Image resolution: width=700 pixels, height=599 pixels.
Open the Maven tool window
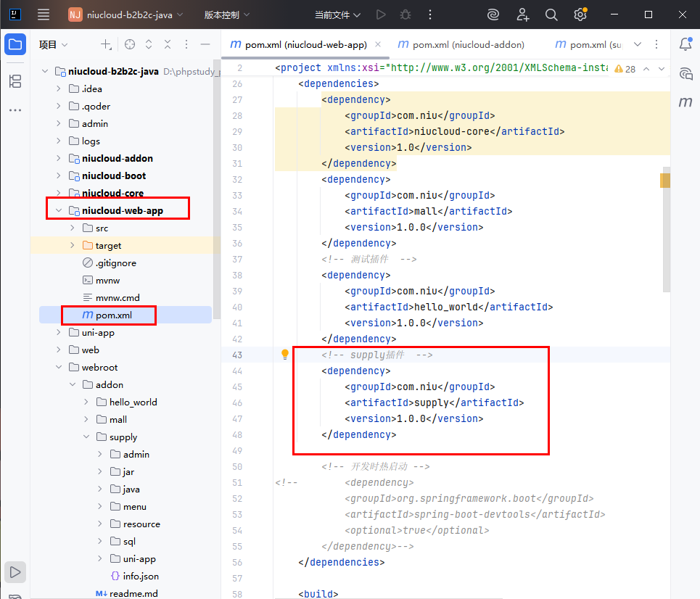pyautogui.click(x=685, y=102)
